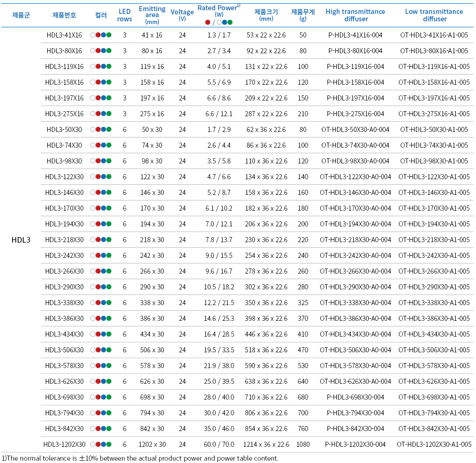
Task: Click the HDL3 product group cell
Action: [21, 240]
